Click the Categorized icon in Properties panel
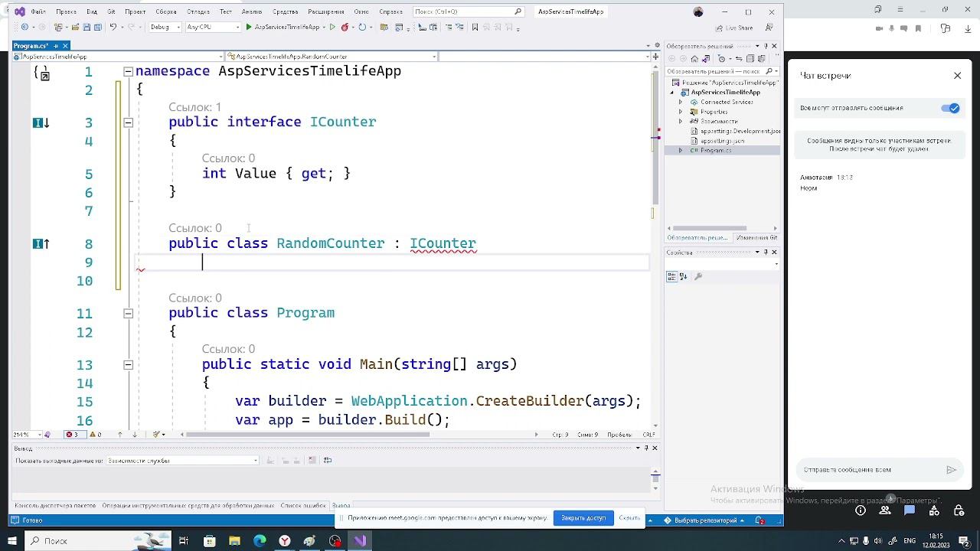980x551 pixels. coord(672,276)
